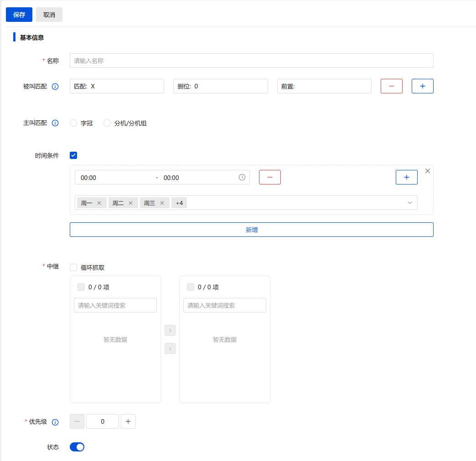Remove the 周一 tag
Screen dimensions: 476x461
[x=99, y=203]
